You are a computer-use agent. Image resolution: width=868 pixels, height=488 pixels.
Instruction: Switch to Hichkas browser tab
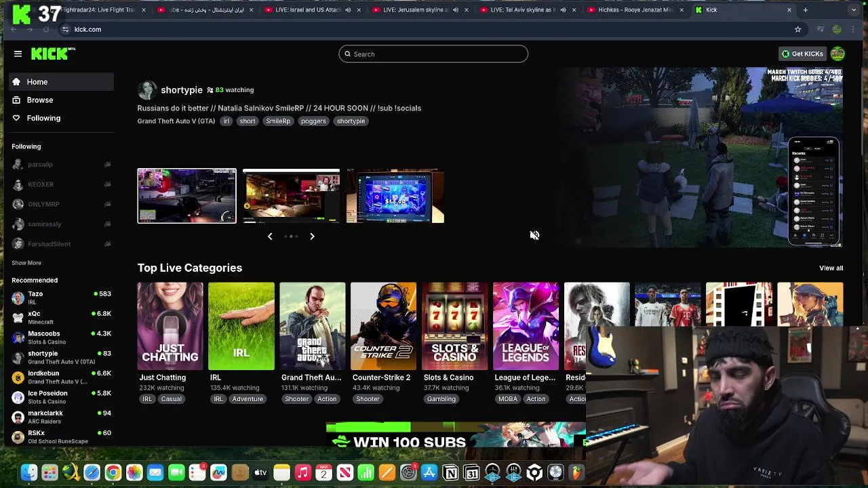pos(635,10)
